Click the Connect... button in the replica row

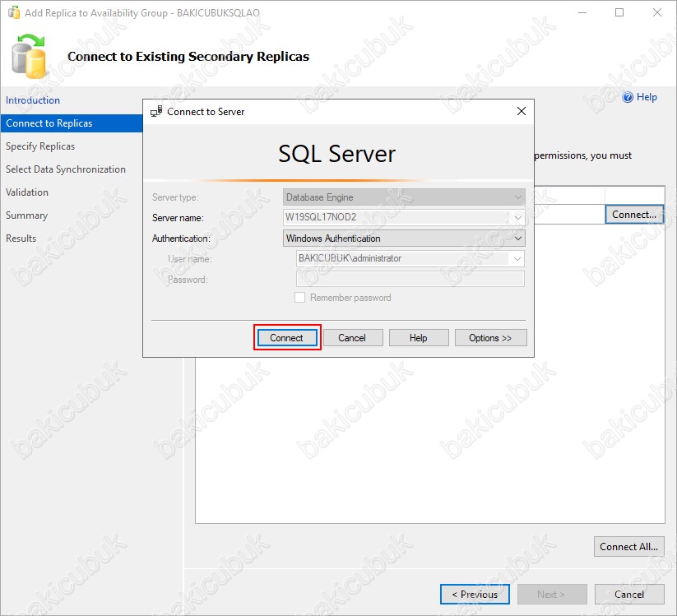[x=634, y=215]
